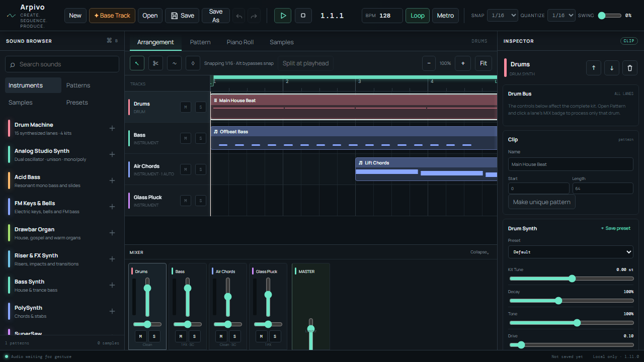Click the Base Track button
644x362 pixels.
click(x=112, y=16)
